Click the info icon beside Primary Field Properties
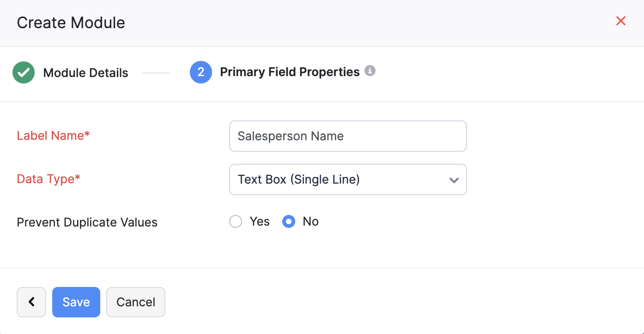Viewport: 644px width, 334px height. pos(370,71)
